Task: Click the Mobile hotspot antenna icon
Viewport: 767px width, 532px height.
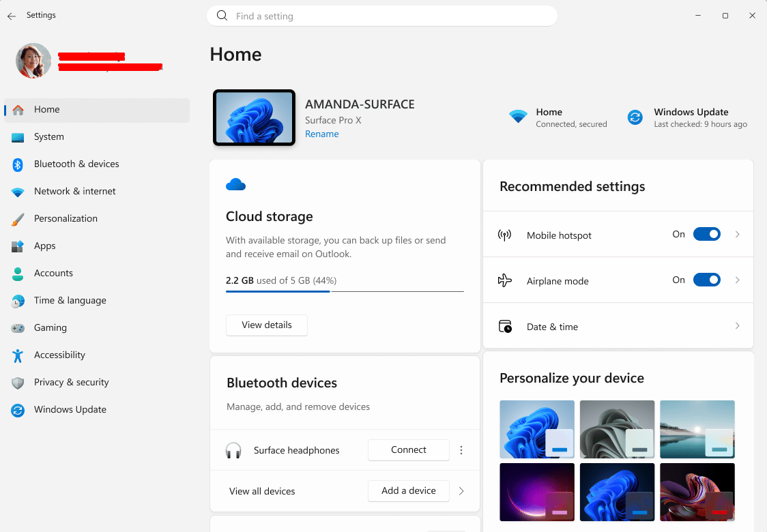Action: 505,235
